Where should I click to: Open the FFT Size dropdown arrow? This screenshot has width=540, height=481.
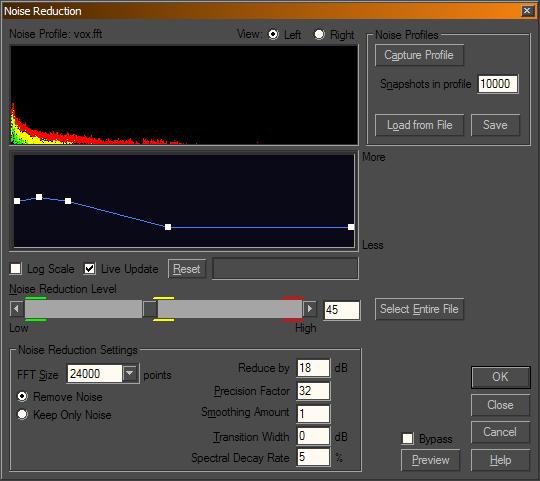[x=130, y=373]
